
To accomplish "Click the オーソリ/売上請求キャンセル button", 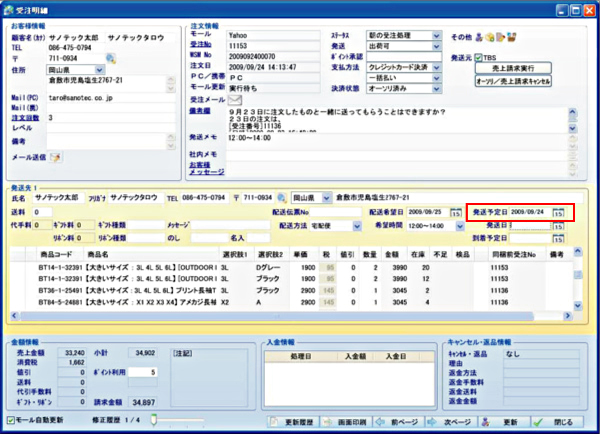I will click(513, 81).
